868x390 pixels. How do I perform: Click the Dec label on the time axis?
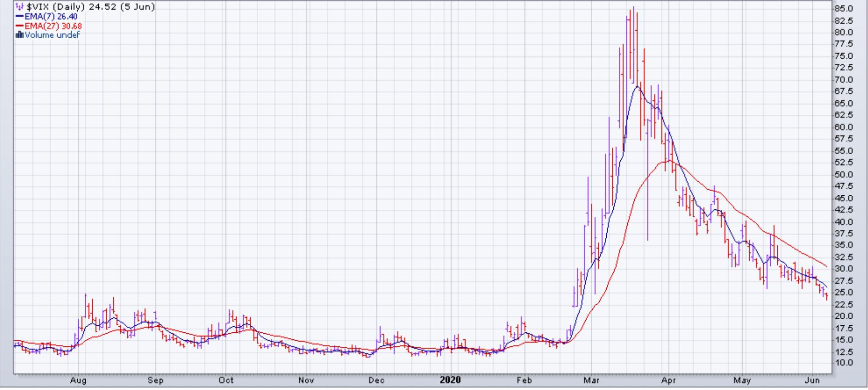click(376, 380)
